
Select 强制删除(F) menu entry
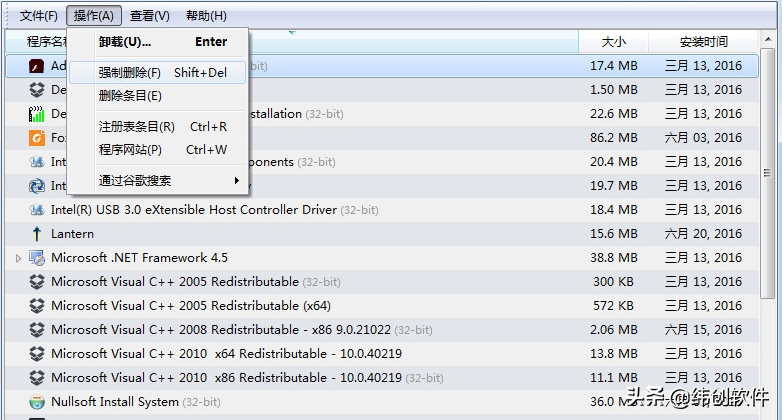point(158,73)
